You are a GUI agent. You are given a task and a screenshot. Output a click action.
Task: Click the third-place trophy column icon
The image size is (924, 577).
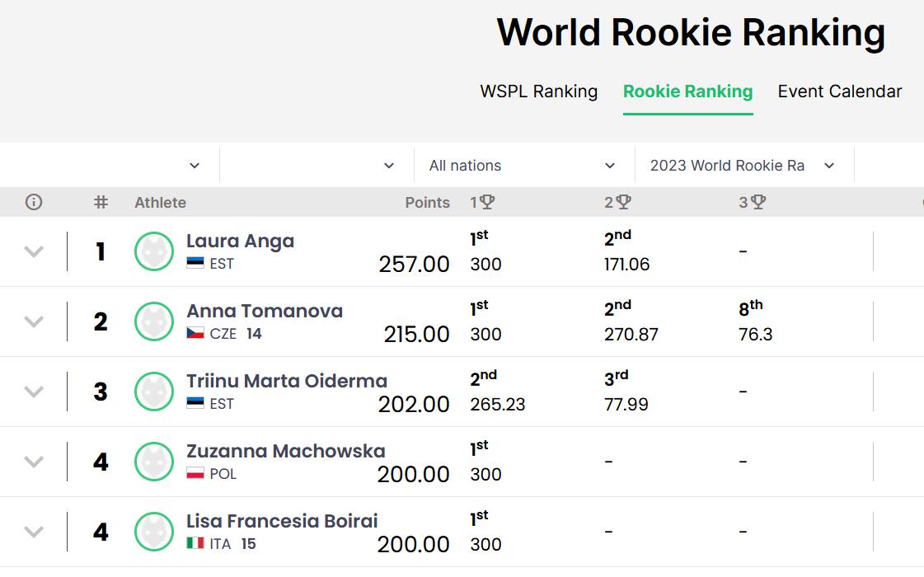[758, 202]
